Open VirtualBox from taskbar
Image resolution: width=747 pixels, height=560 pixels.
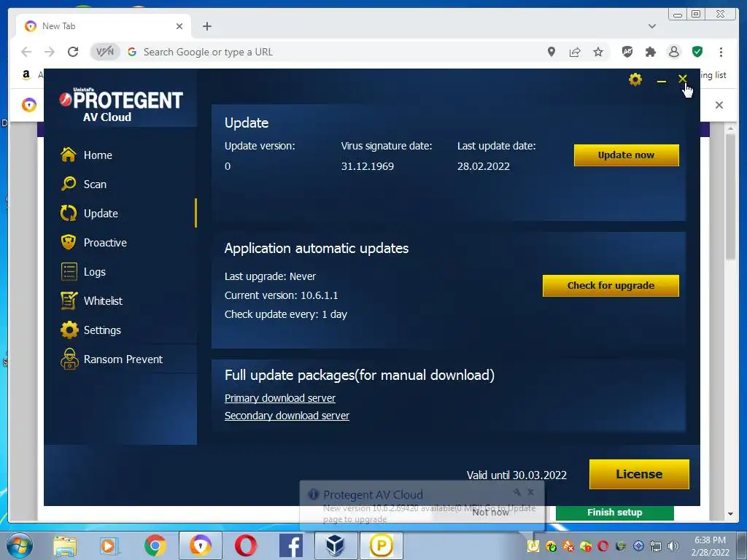[336, 545]
